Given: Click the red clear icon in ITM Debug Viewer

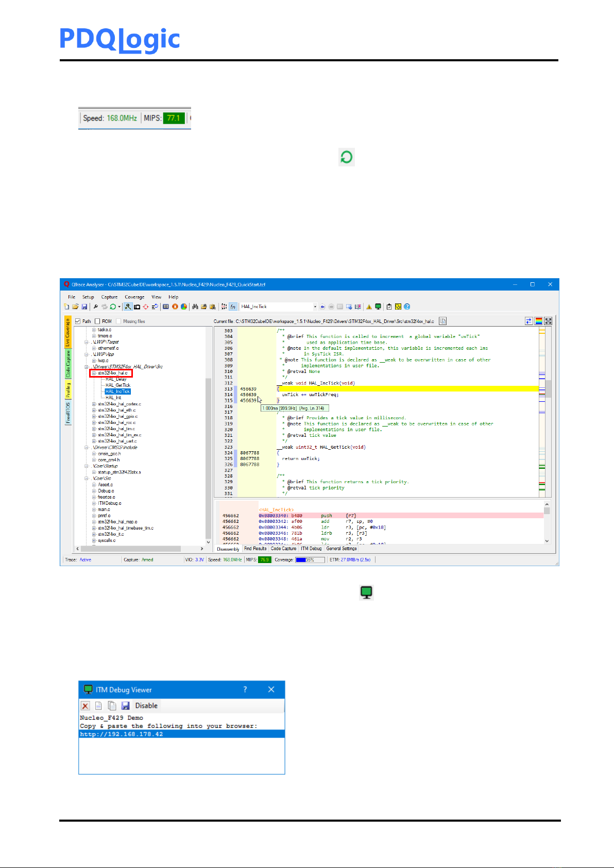Looking at the screenshot, I should (86, 706).
